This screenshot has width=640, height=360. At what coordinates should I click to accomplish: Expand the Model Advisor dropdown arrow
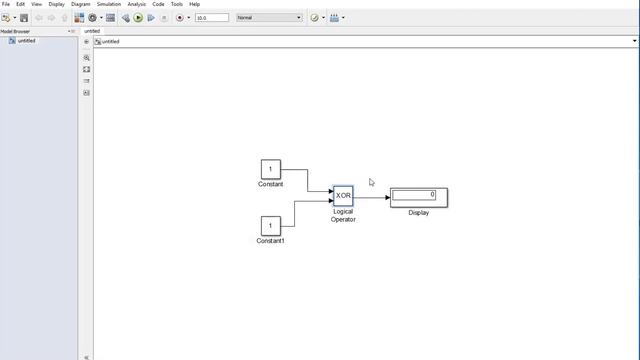click(x=323, y=18)
